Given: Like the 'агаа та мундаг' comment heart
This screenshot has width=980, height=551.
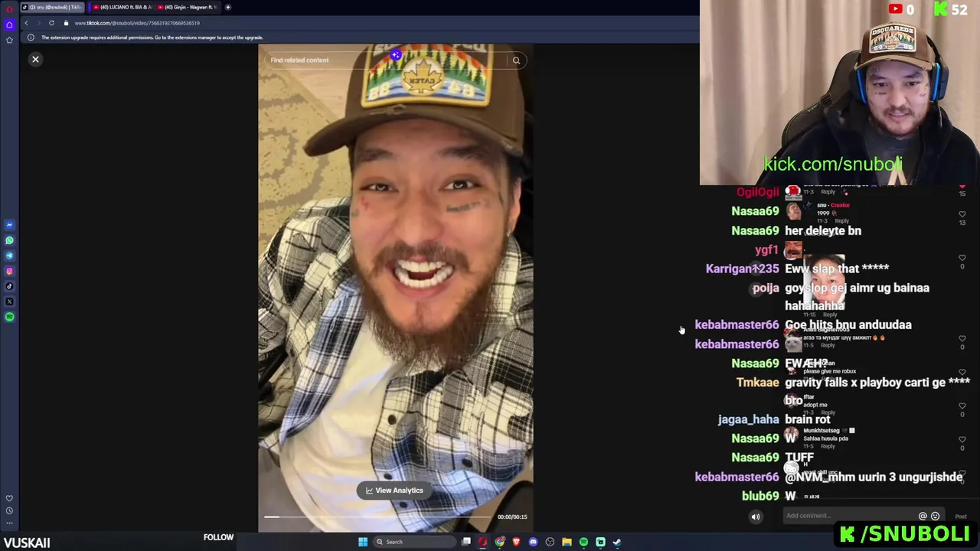Looking at the screenshot, I should (x=962, y=338).
